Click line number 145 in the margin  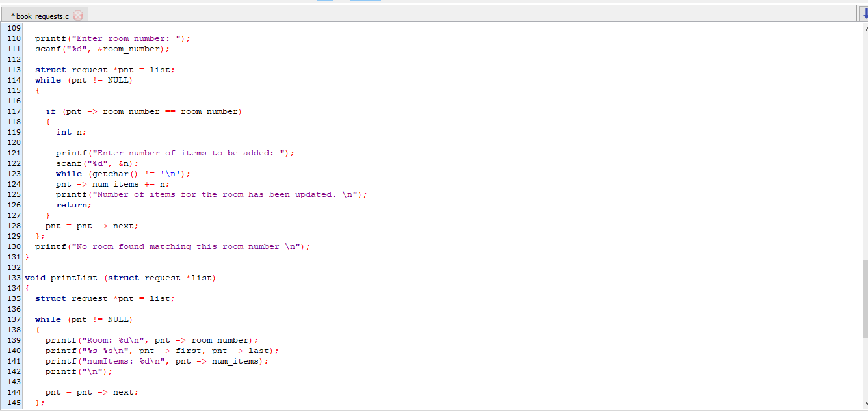[13, 402]
